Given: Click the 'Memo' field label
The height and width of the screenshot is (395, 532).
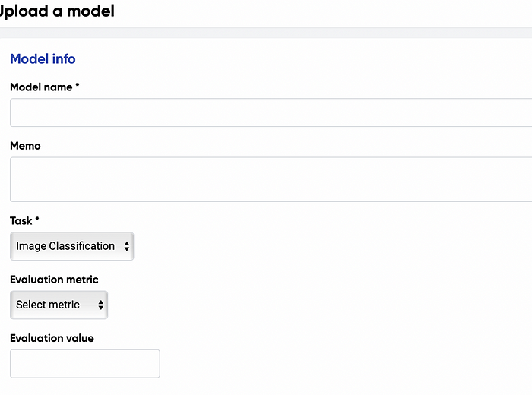Looking at the screenshot, I should (25, 146).
